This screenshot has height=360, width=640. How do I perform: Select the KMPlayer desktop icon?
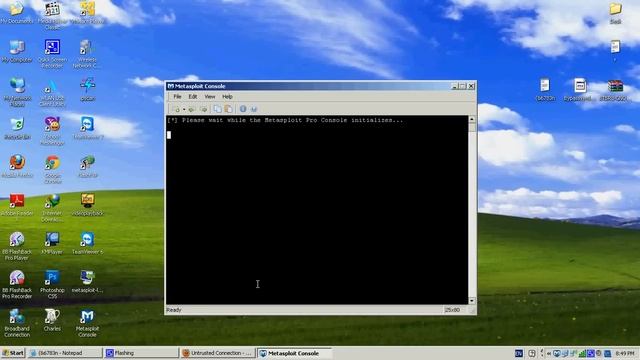tap(52, 243)
